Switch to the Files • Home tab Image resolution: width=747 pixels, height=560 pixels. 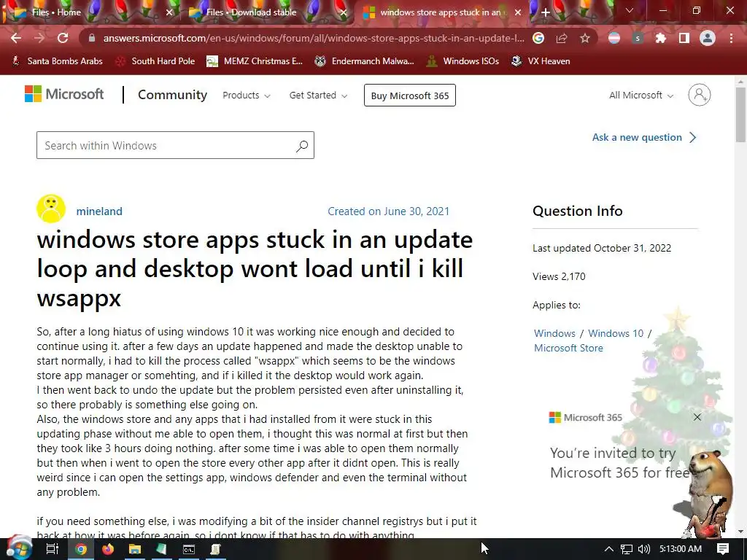pos(90,12)
